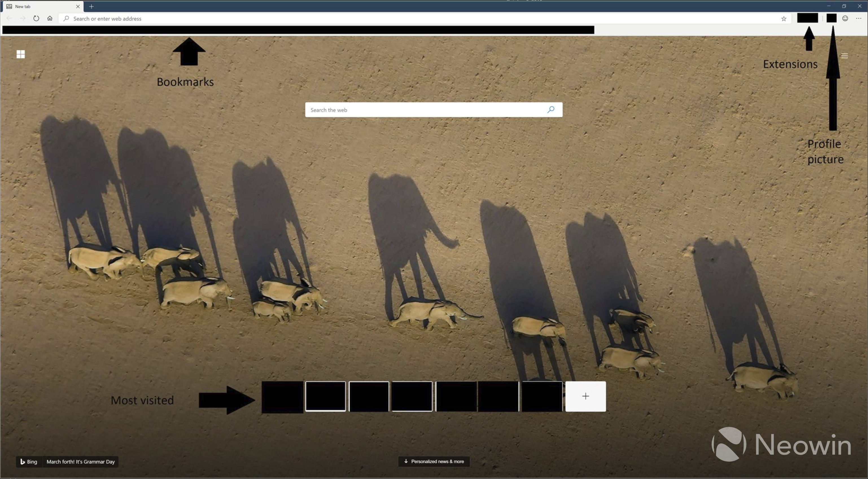Open Profile picture menu
The height and width of the screenshot is (479, 868).
830,18
